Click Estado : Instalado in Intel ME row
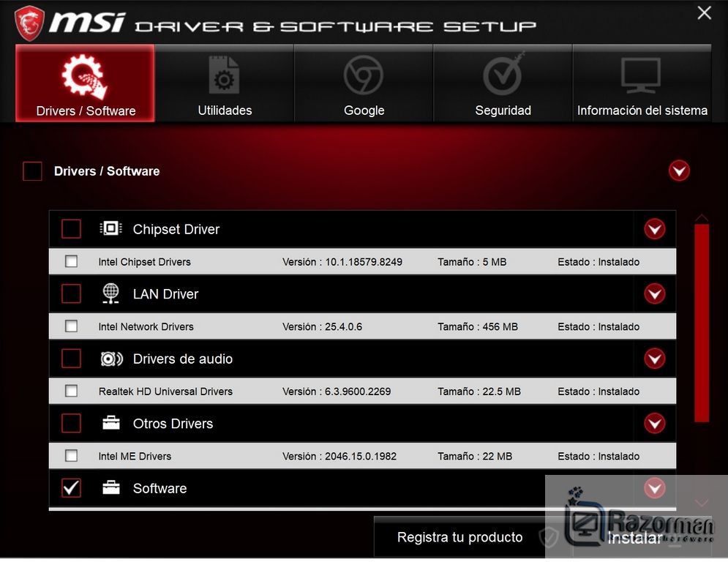The width and height of the screenshot is (728, 562). (598, 456)
